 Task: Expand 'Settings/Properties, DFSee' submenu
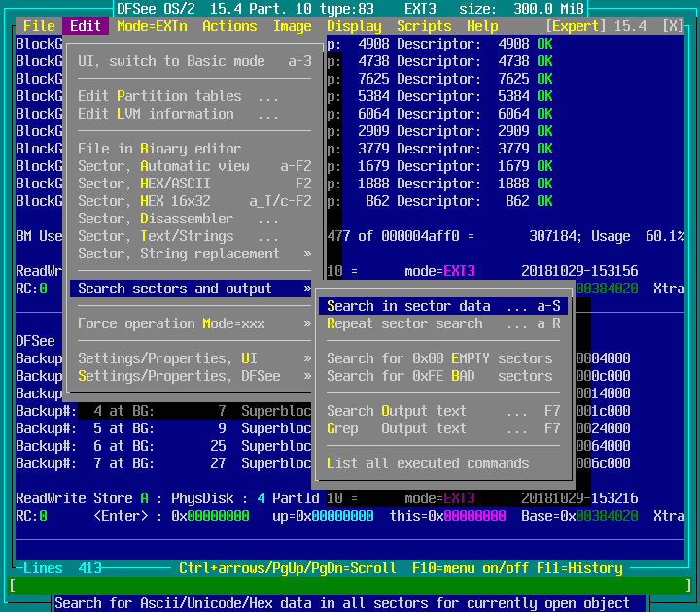[194, 376]
